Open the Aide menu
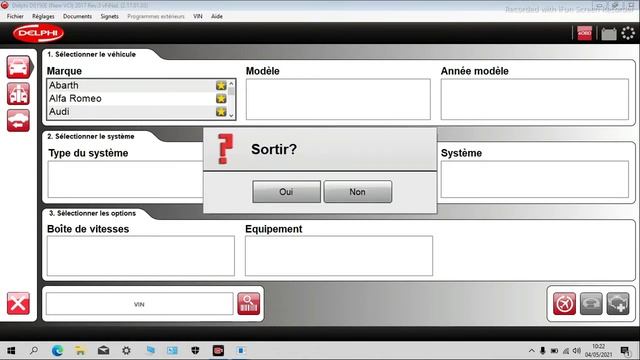Image resolution: width=640 pixels, height=360 pixels. tap(217, 16)
